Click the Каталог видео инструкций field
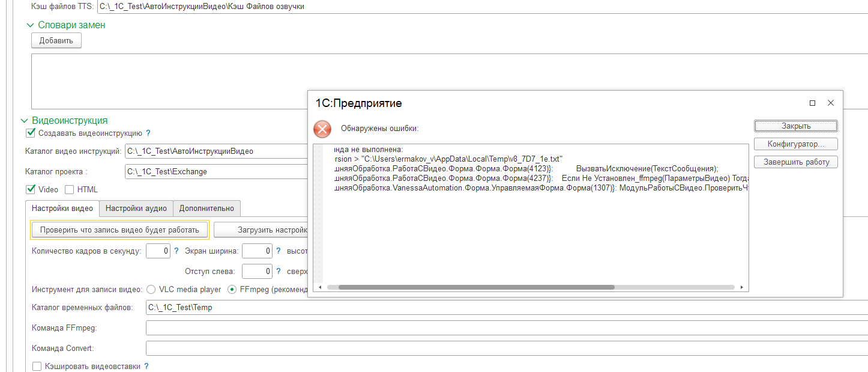The image size is (868, 372). [x=216, y=151]
